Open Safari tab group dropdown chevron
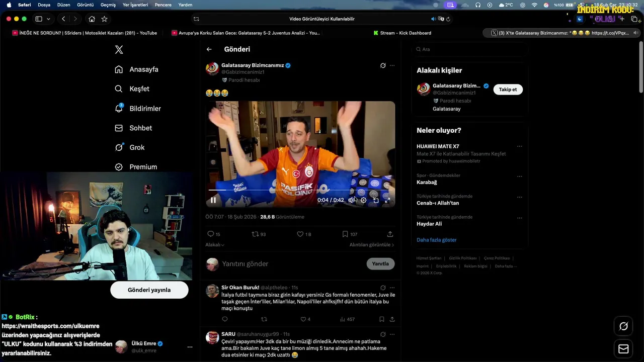 [48, 19]
